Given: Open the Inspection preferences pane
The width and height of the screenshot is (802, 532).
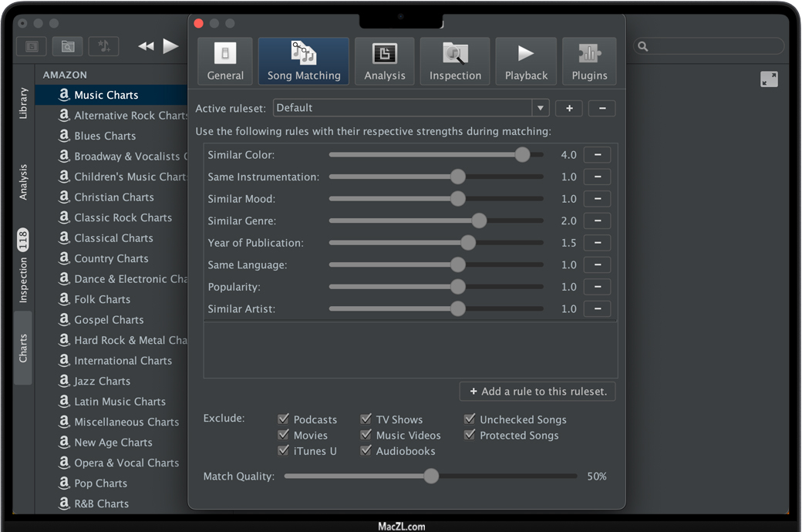Looking at the screenshot, I should click(455, 61).
